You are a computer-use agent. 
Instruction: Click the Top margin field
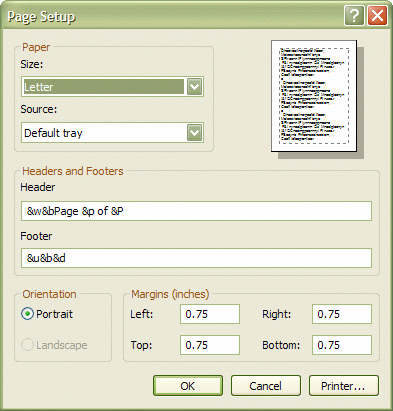pyautogui.click(x=210, y=345)
